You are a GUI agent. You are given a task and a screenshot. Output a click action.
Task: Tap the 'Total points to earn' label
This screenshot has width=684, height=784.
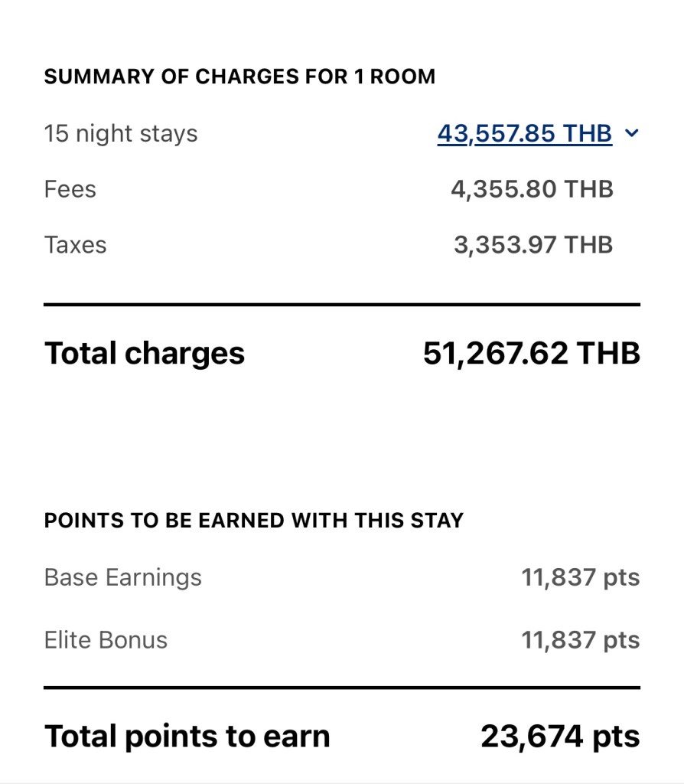point(187,737)
